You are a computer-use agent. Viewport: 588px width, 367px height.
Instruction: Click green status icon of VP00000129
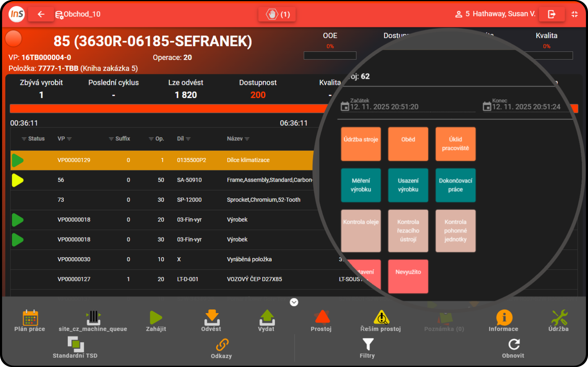18,160
